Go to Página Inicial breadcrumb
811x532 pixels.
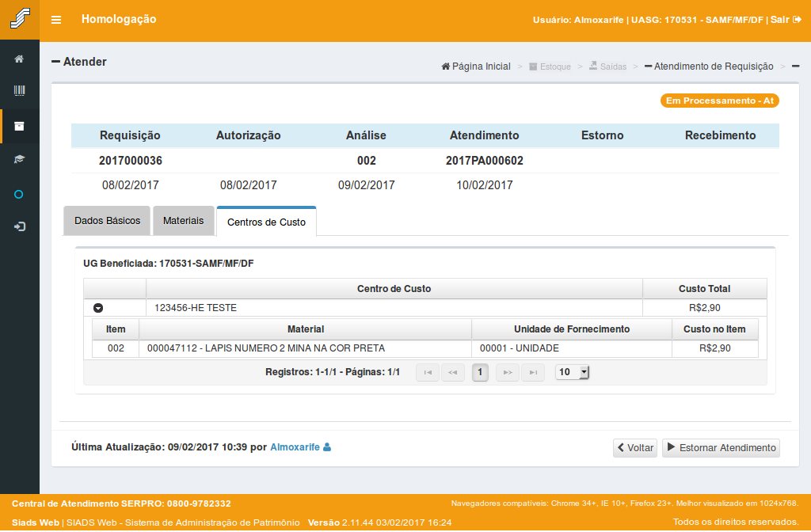tap(476, 66)
